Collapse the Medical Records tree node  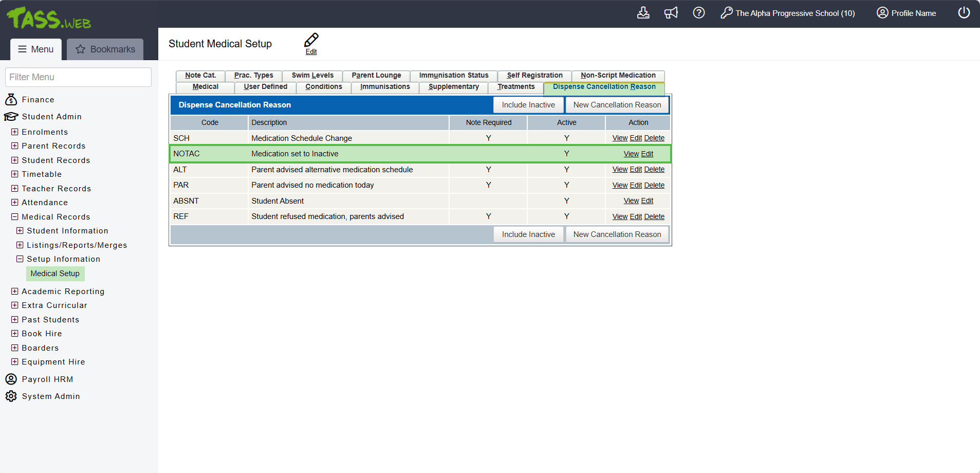coord(15,217)
